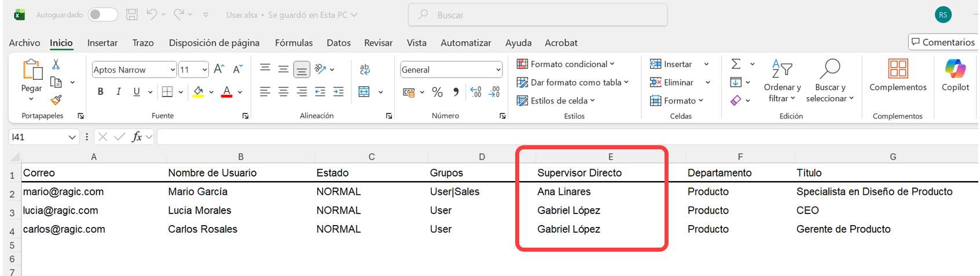Image resolution: width=980 pixels, height=276 pixels.
Task: Toggle italic formatting
Action: [119, 91]
